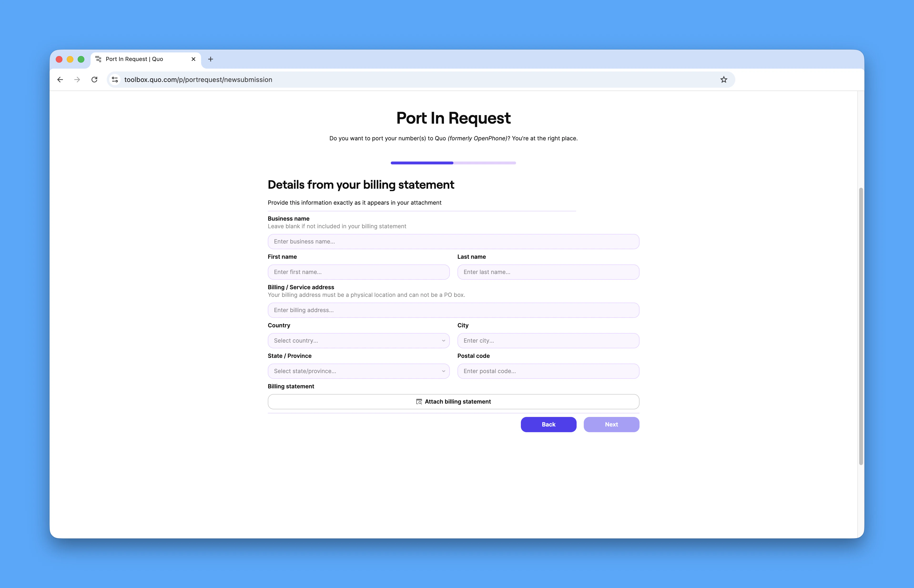Click 'Details from your billing statement' heading

(x=361, y=185)
